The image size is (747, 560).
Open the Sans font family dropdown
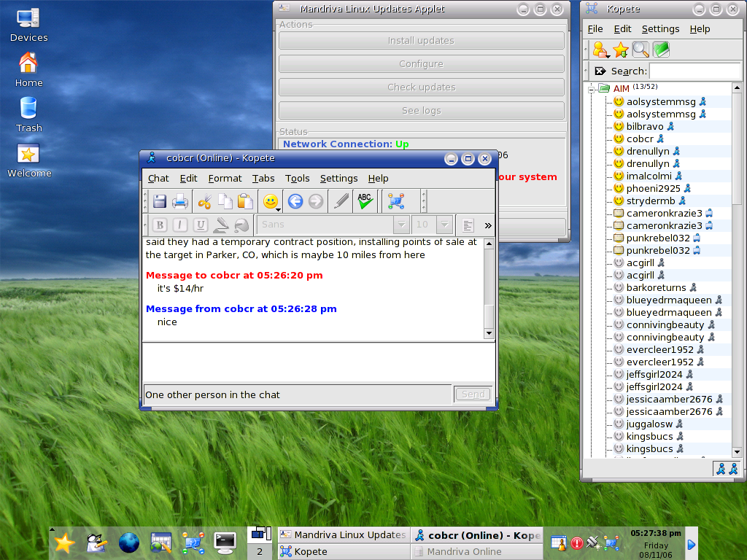401,225
